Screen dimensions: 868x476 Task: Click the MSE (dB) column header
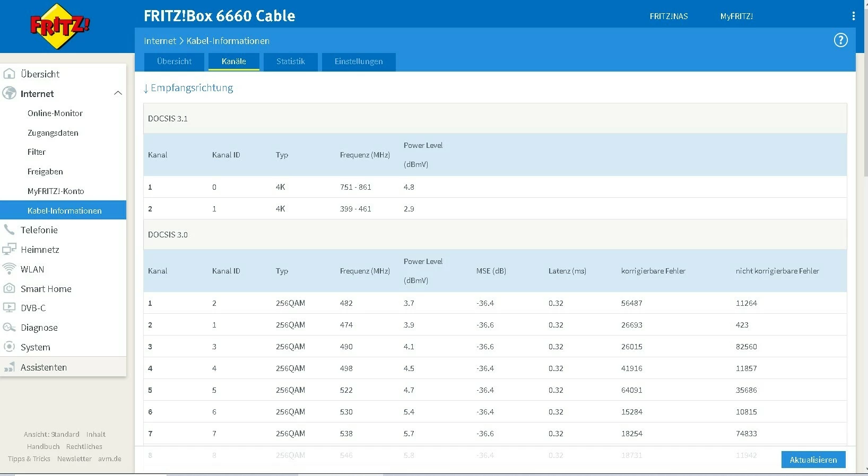coord(491,271)
